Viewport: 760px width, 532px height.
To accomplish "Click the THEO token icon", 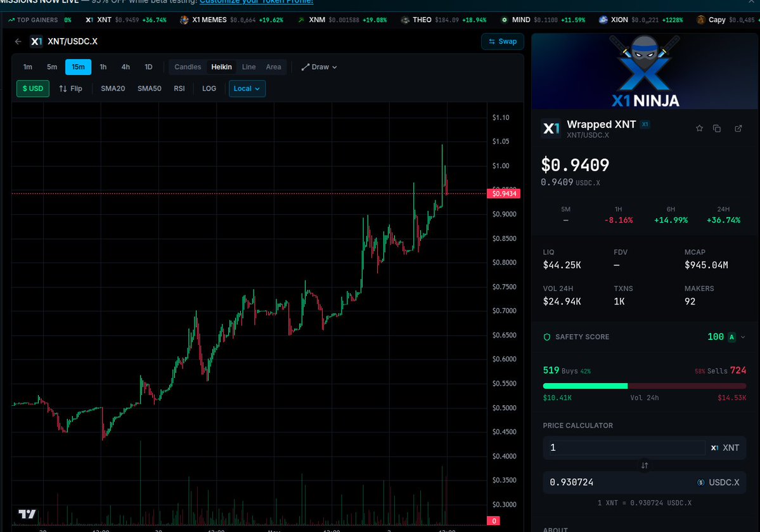I will pos(405,20).
